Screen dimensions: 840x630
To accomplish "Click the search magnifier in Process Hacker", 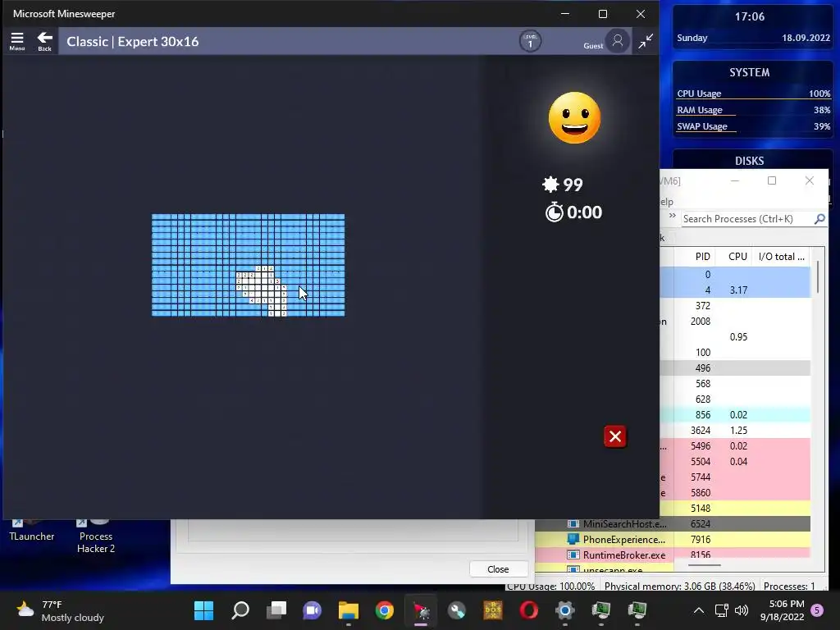I will 819,218.
